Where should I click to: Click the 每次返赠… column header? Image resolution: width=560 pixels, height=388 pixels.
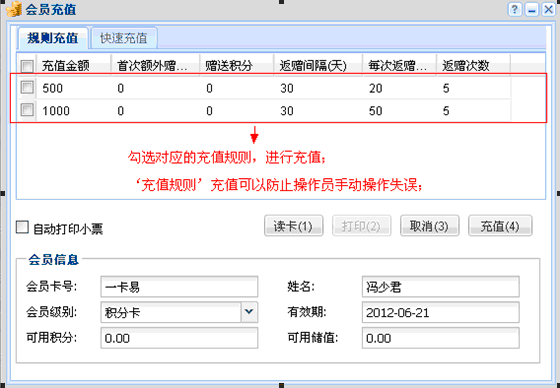coord(400,66)
